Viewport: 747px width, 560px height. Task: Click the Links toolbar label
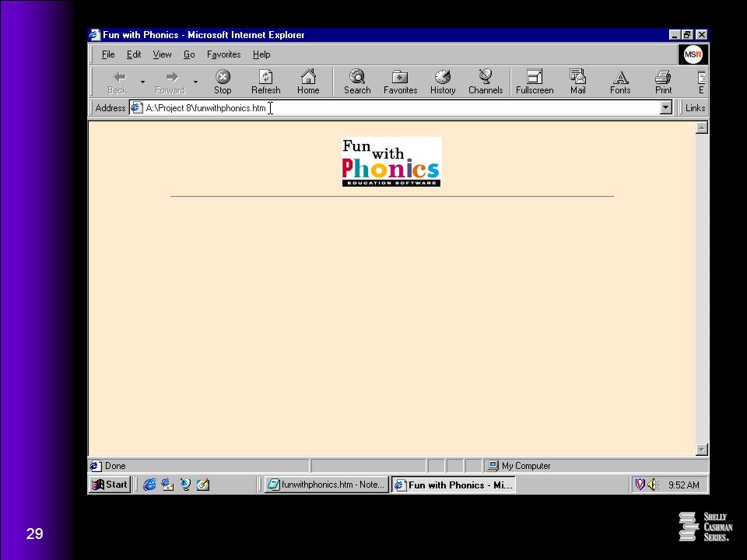pyautogui.click(x=695, y=108)
